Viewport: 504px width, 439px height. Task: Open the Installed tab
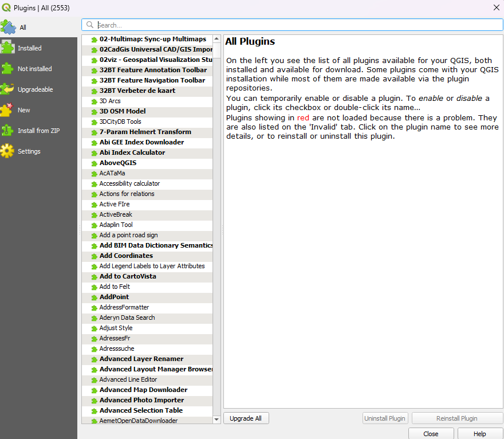pos(38,48)
